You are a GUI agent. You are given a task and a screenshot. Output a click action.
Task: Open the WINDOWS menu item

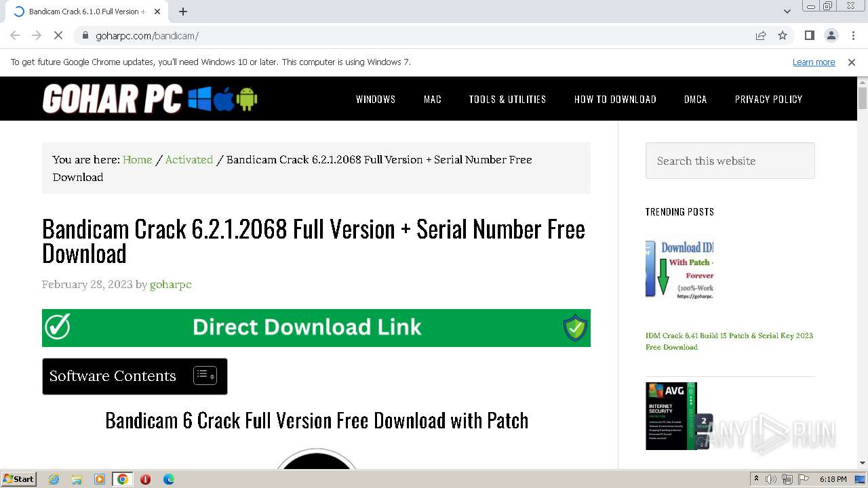tap(376, 99)
